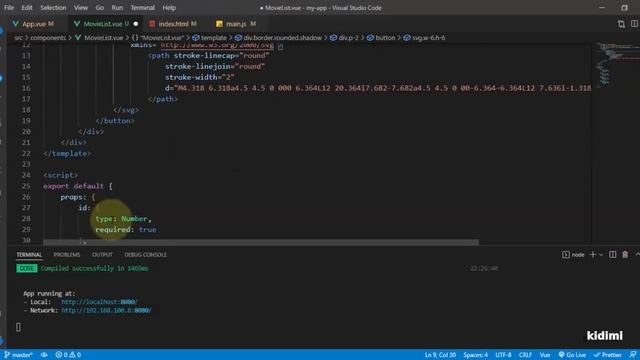Open the master git branch indicator
The height and width of the screenshot is (360, 640).
[x=18, y=355]
